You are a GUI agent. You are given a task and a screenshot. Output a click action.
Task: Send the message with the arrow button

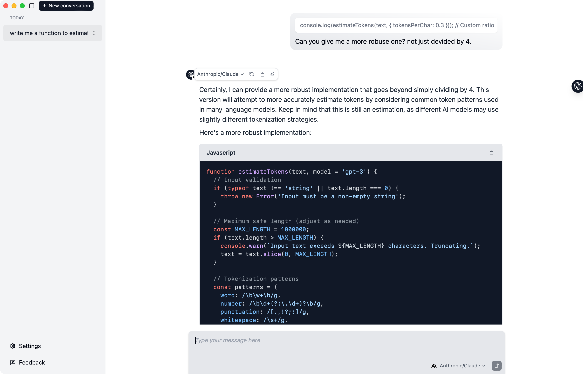pos(497,365)
